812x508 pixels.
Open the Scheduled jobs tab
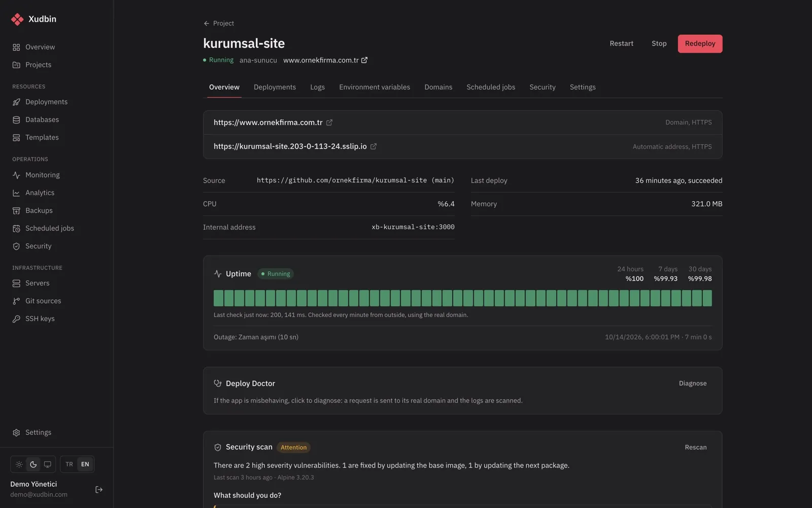pos(491,87)
